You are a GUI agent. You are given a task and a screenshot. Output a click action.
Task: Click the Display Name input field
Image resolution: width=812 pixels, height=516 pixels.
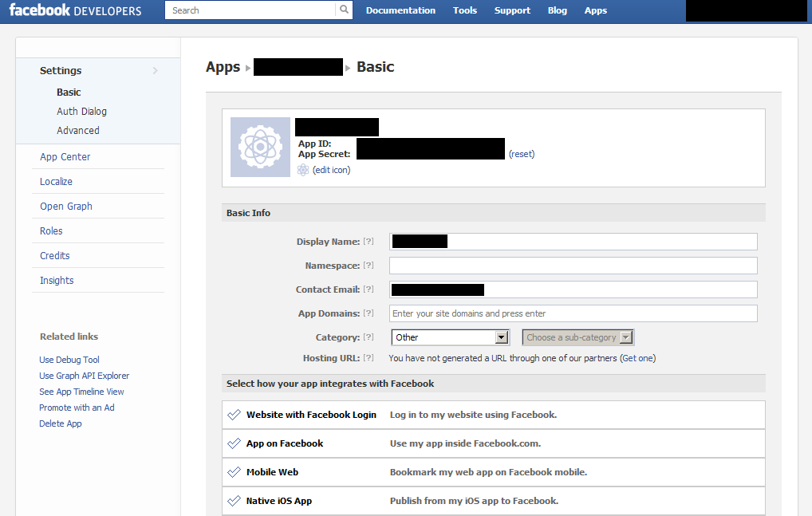click(x=574, y=242)
